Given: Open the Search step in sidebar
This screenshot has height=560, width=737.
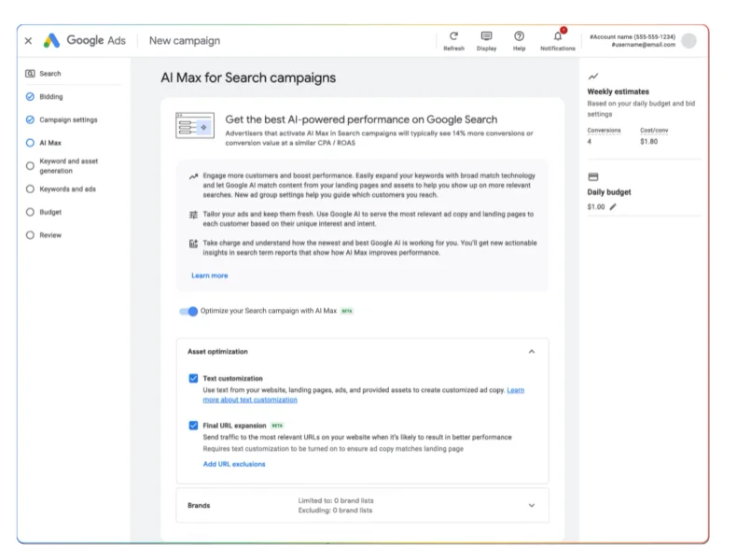Looking at the screenshot, I should pyautogui.click(x=49, y=74).
